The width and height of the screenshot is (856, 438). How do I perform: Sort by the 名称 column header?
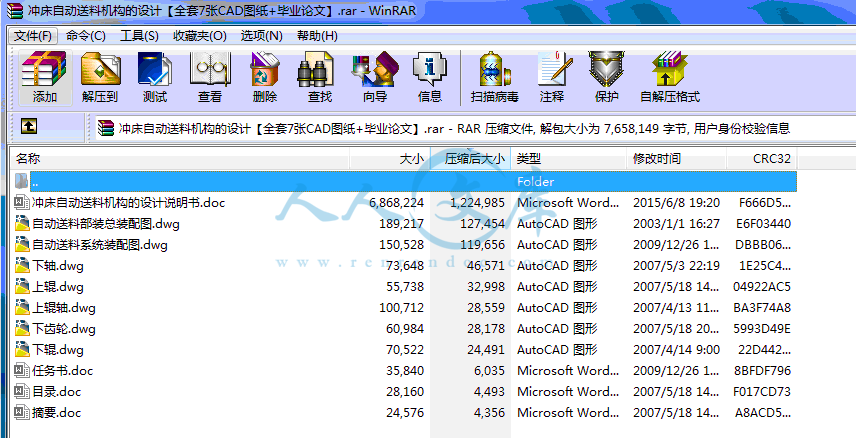coord(180,159)
